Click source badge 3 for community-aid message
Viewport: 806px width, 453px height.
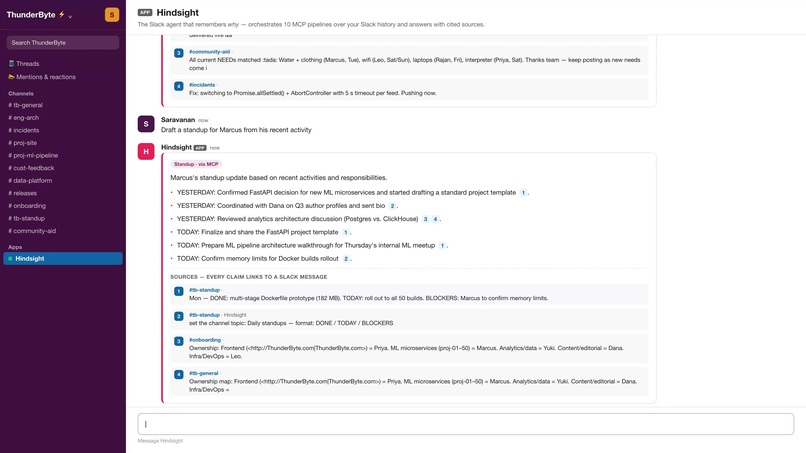tap(178, 53)
